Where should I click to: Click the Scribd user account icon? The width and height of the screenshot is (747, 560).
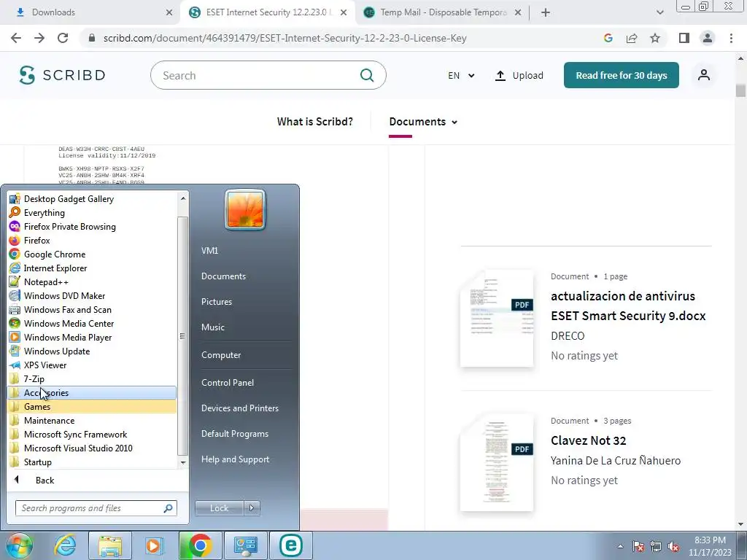coord(704,75)
